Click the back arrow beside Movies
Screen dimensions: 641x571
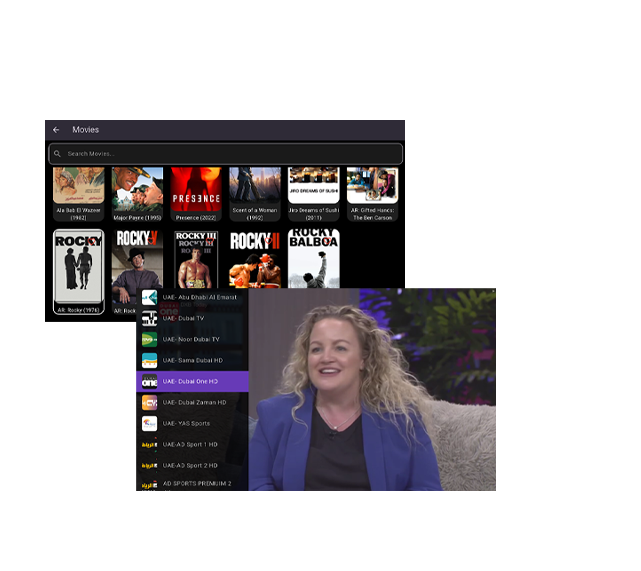(56, 130)
